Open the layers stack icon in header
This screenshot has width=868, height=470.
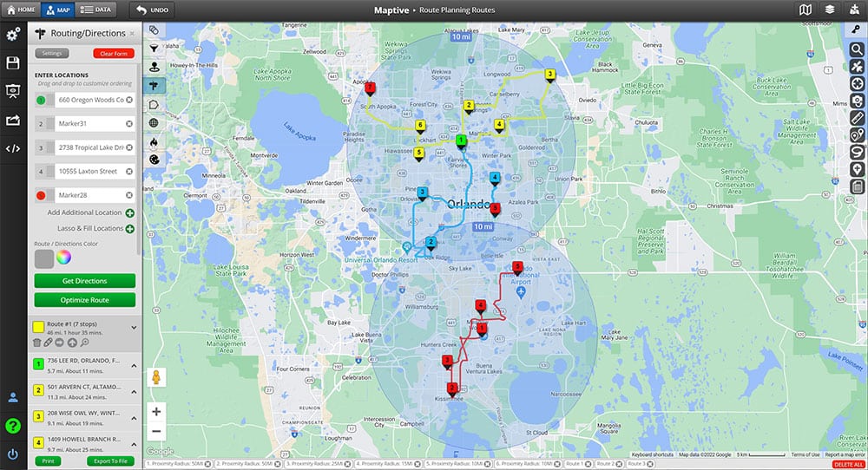[x=829, y=10]
